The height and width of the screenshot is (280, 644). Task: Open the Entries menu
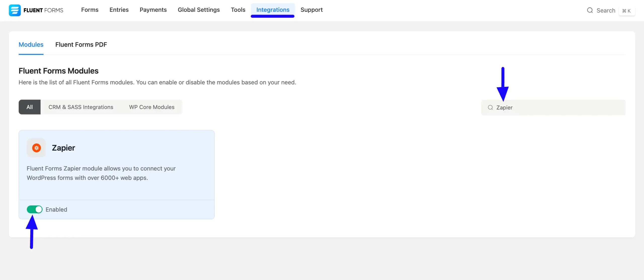(x=119, y=10)
